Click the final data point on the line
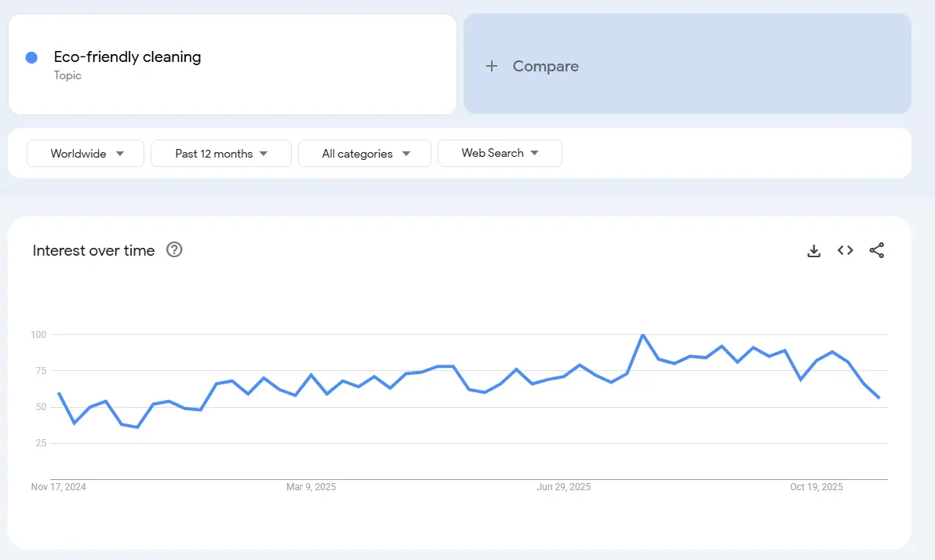 pyautogui.click(x=879, y=398)
